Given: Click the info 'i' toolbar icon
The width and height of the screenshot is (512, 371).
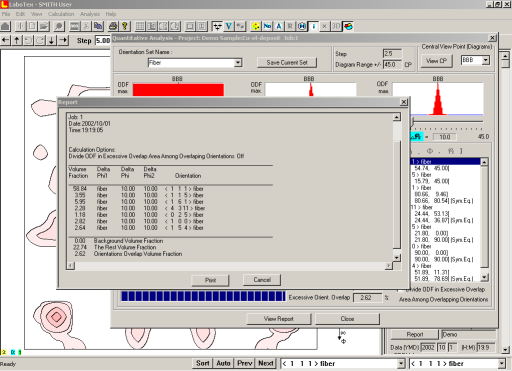Looking at the screenshot, I should [313, 26].
